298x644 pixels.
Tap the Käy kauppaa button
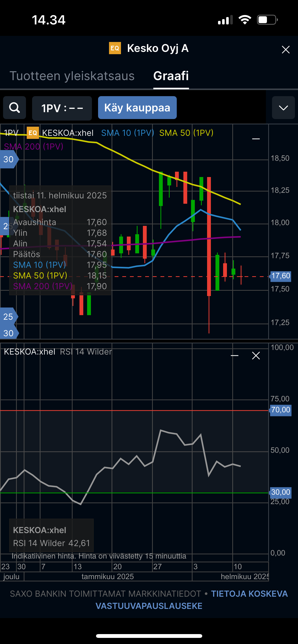coord(137,108)
